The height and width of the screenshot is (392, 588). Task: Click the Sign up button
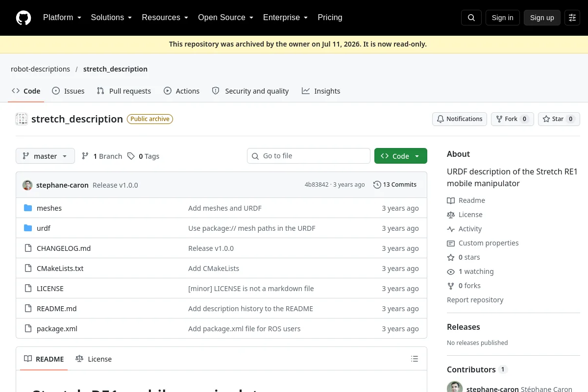pos(542,18)
